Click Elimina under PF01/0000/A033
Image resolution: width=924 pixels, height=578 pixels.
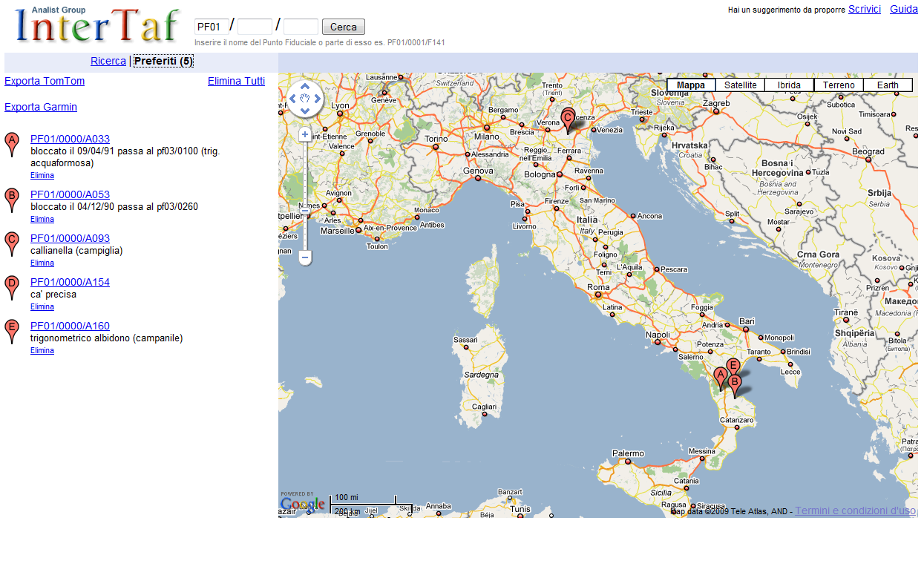(42, 176)
